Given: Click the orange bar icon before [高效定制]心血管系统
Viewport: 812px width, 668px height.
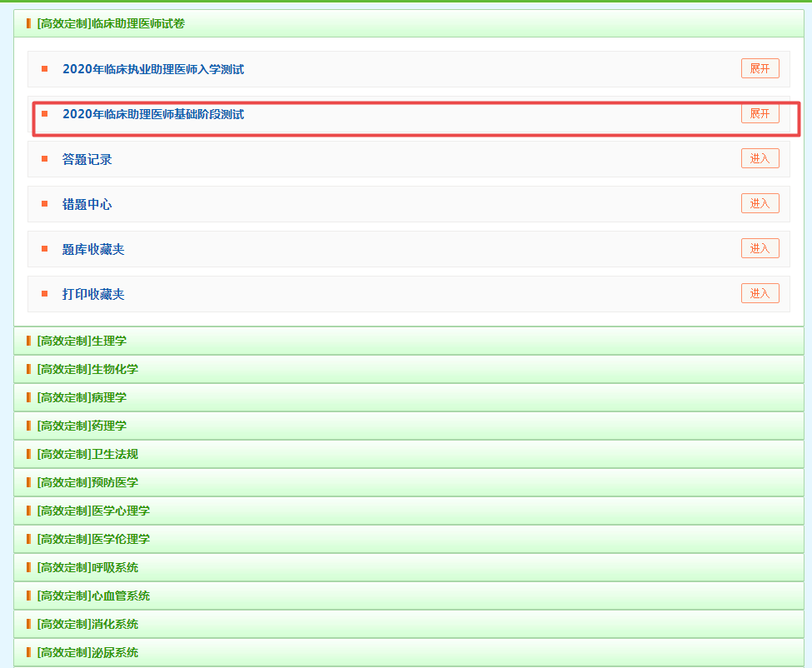Looking at the screenshot, I should pyautogui.click(x=28, y=596).
